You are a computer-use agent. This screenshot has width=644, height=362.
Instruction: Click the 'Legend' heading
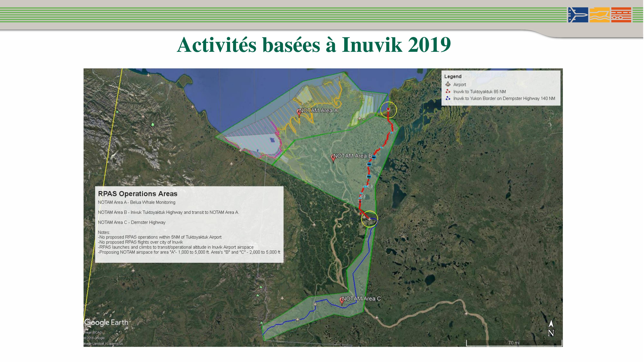pyautogui.click(x=453, y=76)
